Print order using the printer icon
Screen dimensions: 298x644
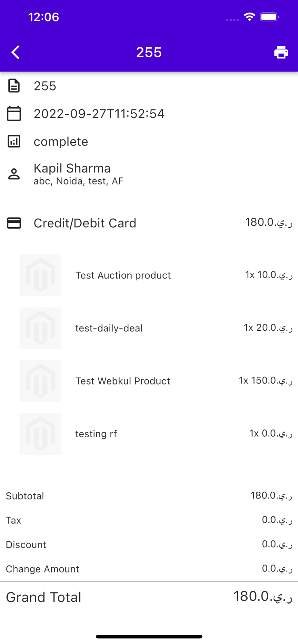(281, 52)
